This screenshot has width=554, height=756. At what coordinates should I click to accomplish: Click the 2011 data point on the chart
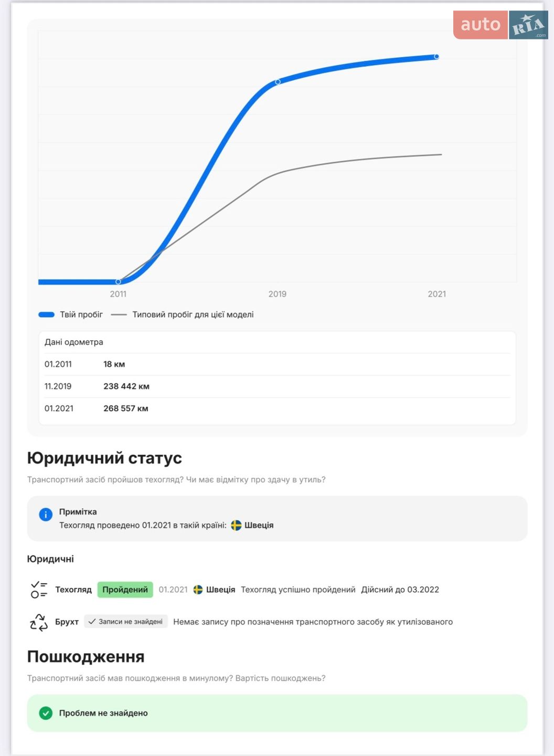(x=118, y=282)
